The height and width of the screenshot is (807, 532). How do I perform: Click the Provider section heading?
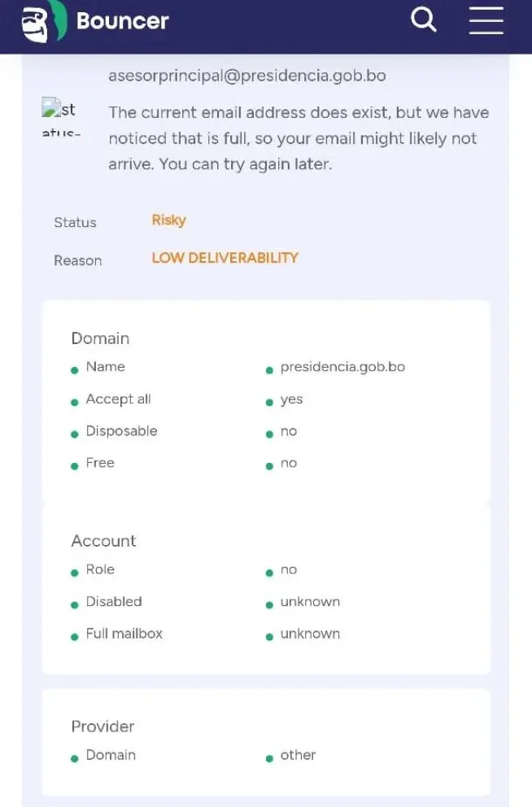102,726
